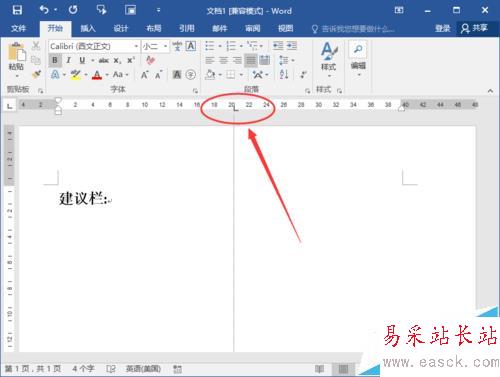The width and height of the screenshot is (500, 377).
Task: Switch to the 插入 (Insert) tab
Action: coord(88,28)
